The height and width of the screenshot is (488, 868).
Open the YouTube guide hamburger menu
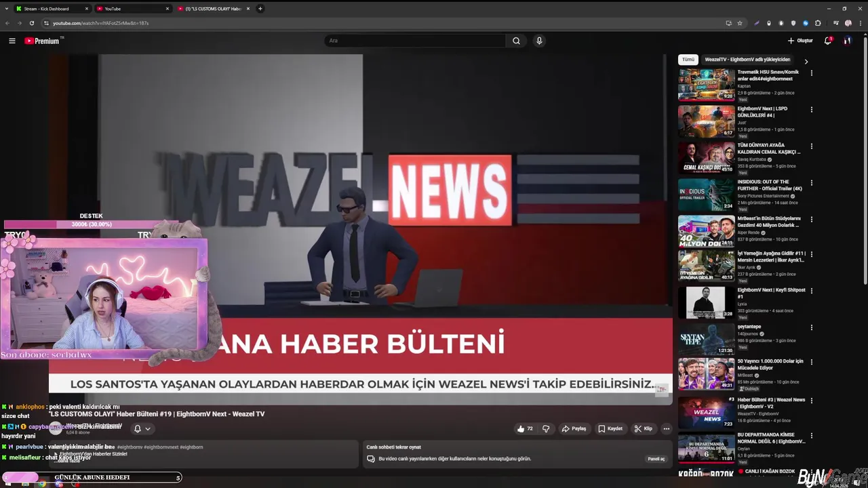click(x=12, y=41)
